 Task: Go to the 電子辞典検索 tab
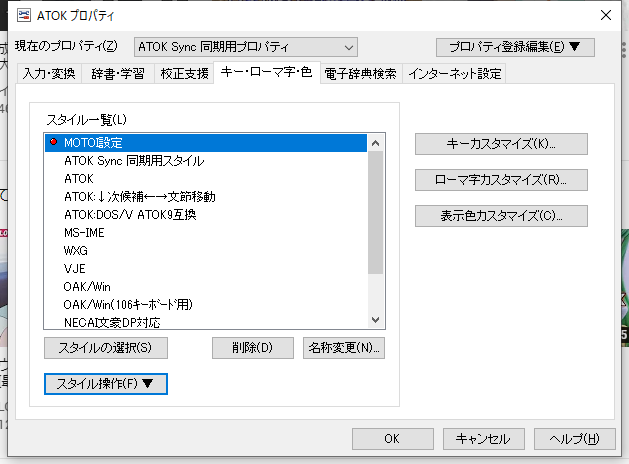361,73
